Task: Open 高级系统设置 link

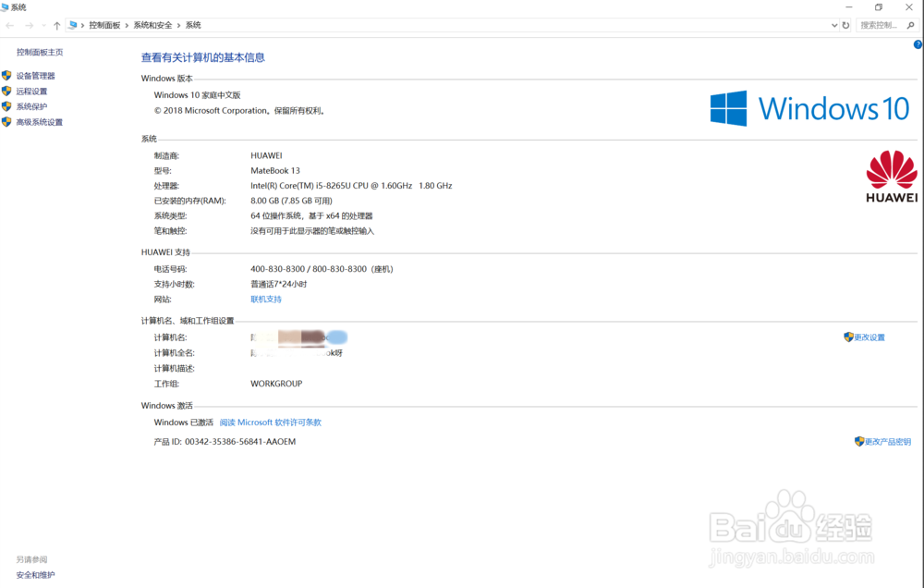Action: (40, 122)
